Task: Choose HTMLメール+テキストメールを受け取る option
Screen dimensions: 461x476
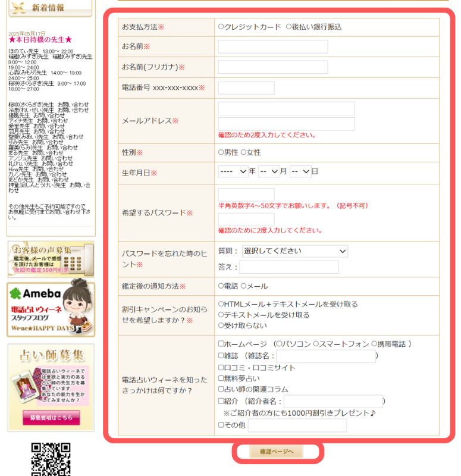Action: coord(221,304)
